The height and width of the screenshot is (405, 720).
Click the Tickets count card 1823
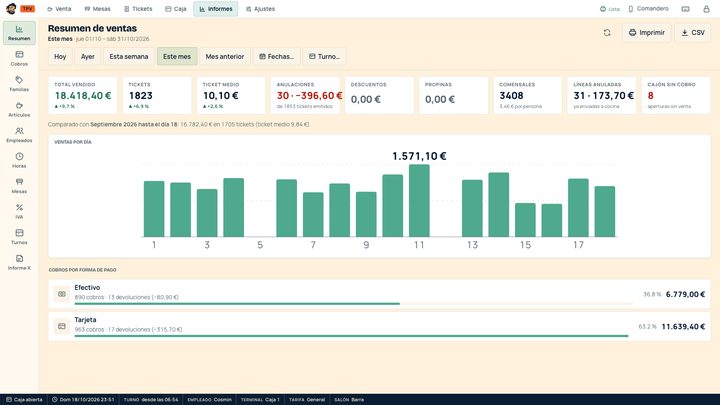[157, 95]
